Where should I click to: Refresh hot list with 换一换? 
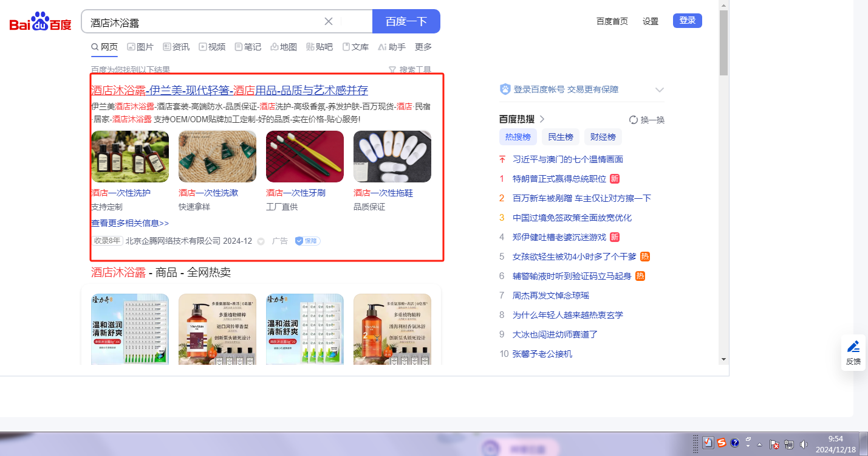click(x=647, y=120)
